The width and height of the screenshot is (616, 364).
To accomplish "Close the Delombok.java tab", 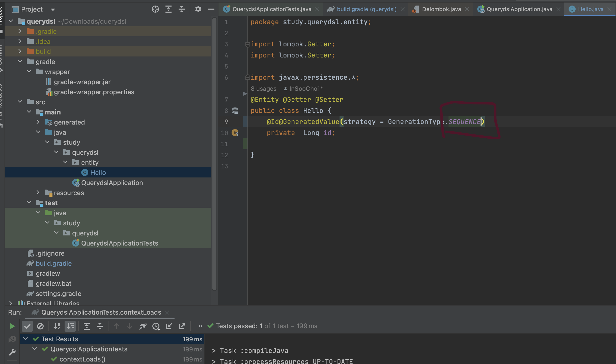I will pos(467,9).
